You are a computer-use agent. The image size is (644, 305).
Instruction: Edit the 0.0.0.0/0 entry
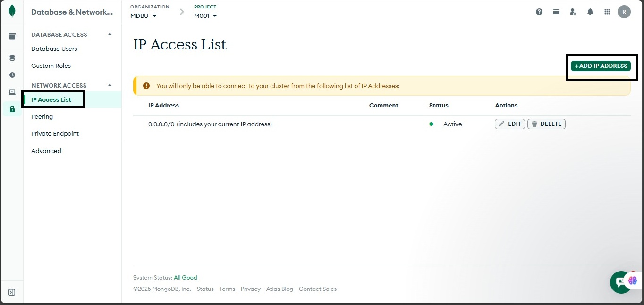coord(509,124)
